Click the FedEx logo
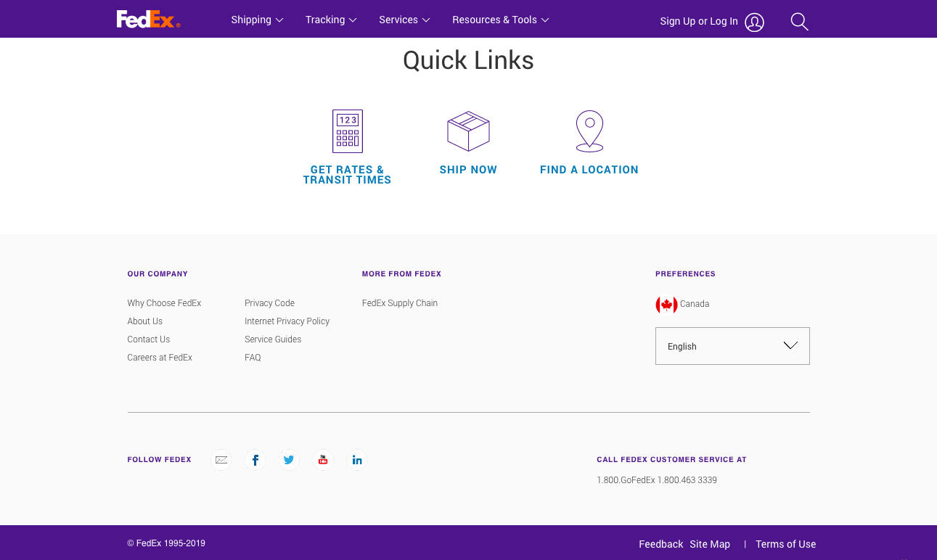The image size is (937, 560). (x=149, y=19)
